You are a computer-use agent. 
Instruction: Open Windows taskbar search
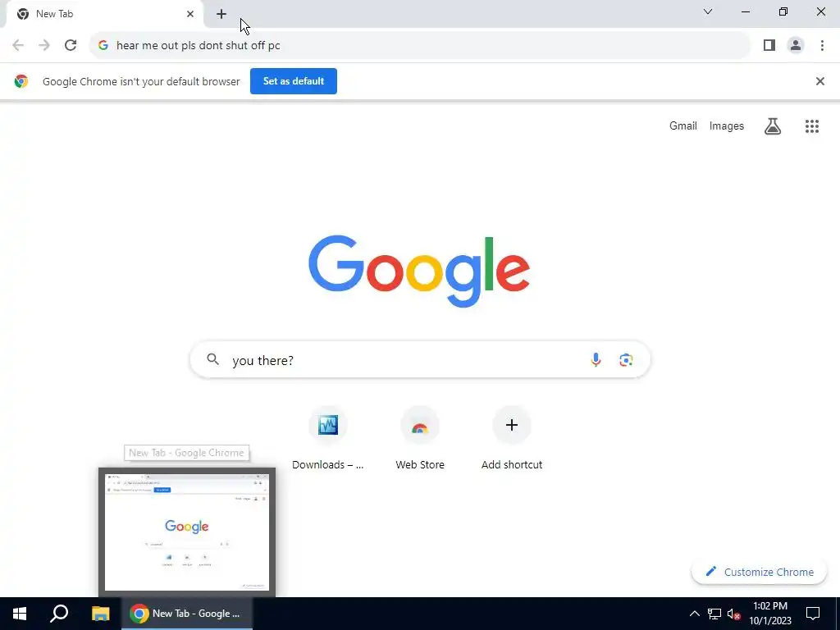tap(59, 614)
